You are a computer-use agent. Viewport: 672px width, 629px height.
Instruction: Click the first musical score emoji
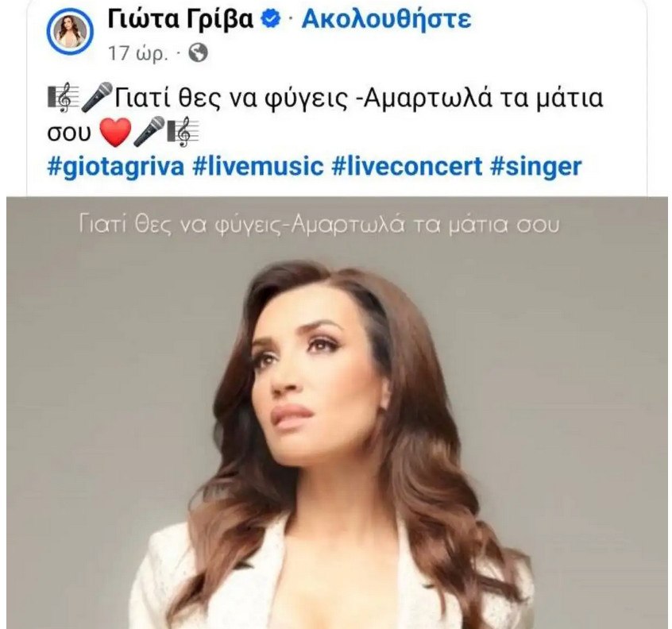click(x=63, y=98)
